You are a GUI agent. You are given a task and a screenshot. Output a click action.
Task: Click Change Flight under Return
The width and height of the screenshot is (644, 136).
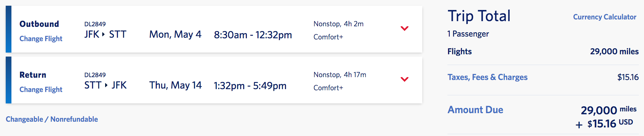point(41,89)
